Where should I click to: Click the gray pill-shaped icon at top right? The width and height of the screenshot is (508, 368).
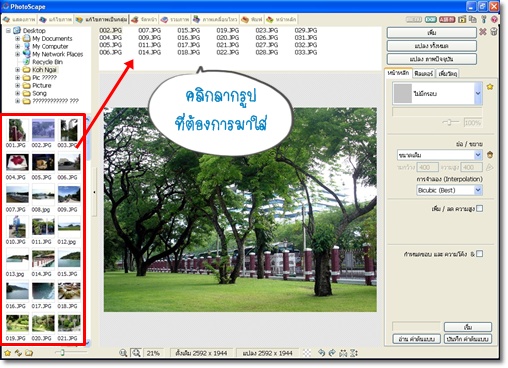414,20
